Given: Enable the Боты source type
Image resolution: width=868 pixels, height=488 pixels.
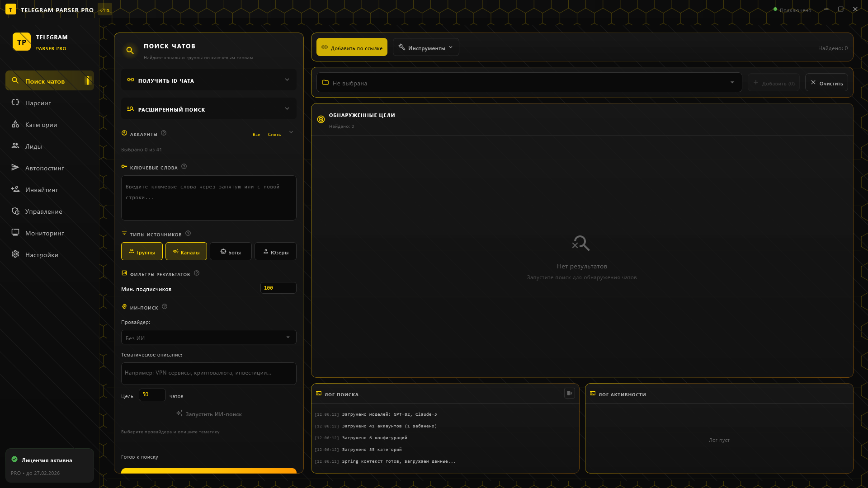Looking at the screenshot, I should pyautogui.click(x=230, y=252).
